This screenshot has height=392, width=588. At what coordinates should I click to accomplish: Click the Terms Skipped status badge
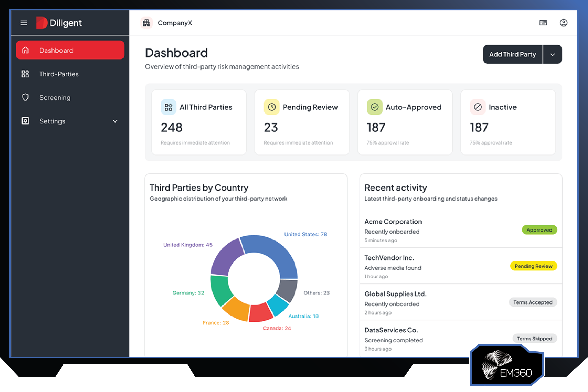coord(535,339)
